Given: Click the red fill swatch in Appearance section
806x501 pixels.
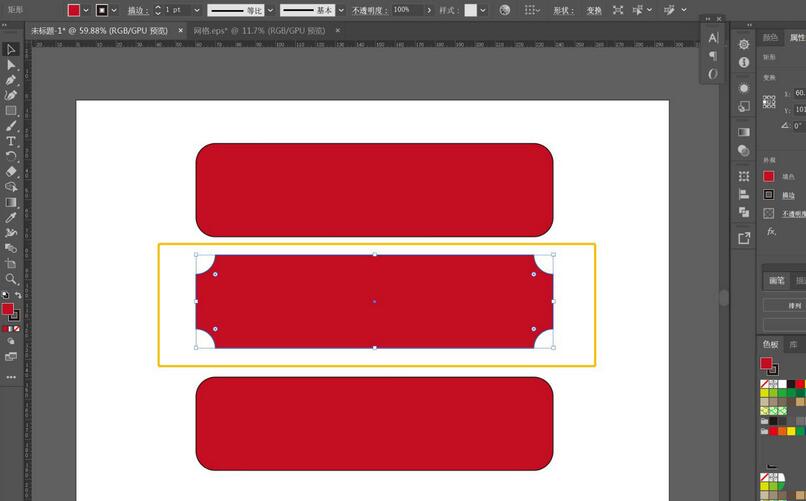Looking at the screenshot, I should pos(769,176).
